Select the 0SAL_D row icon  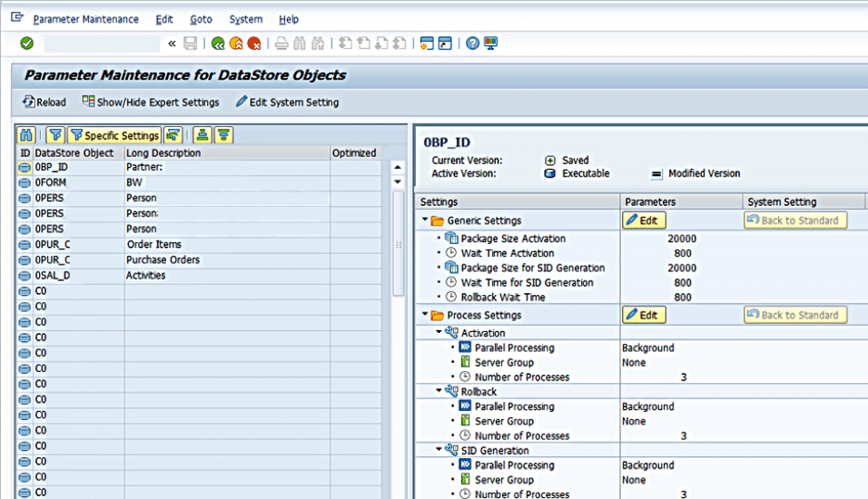pos(25,276)
